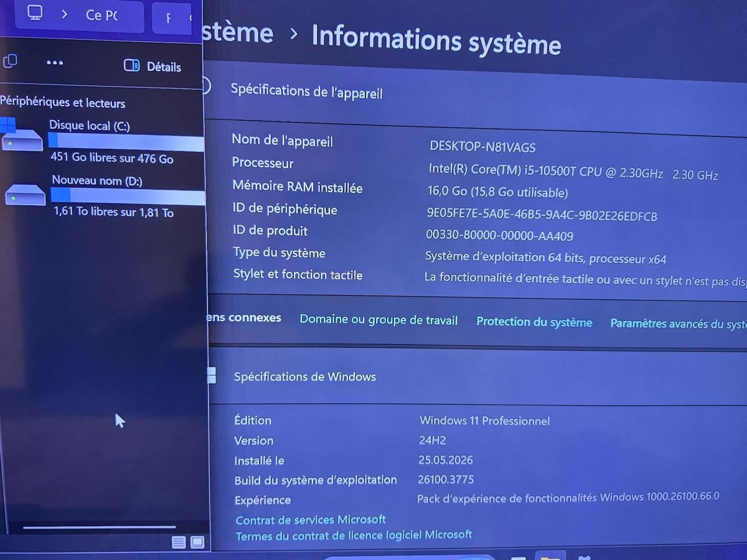The image size is (747, 560).
Task: Click the Mémoire RAM installée label
Action: click(297, 186)
